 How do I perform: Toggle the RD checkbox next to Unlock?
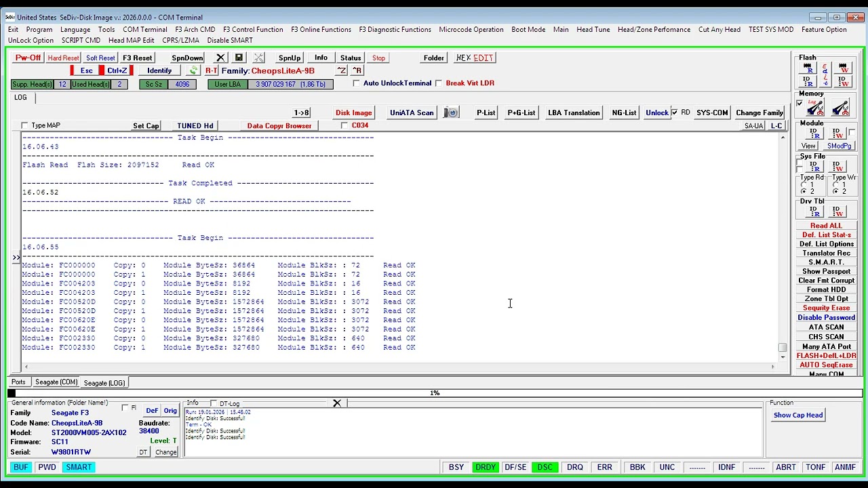click(674, 113)
